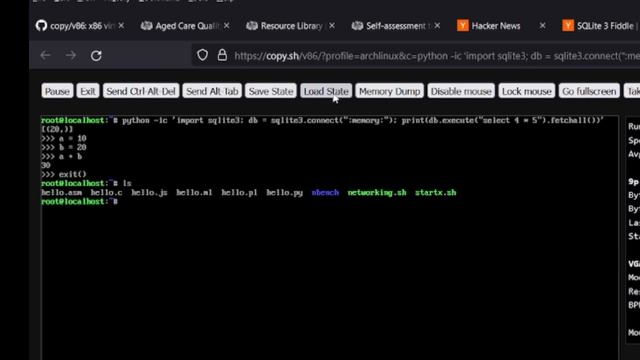Click the browser back arrow
The image size is (640, 360).
point(45,55)
